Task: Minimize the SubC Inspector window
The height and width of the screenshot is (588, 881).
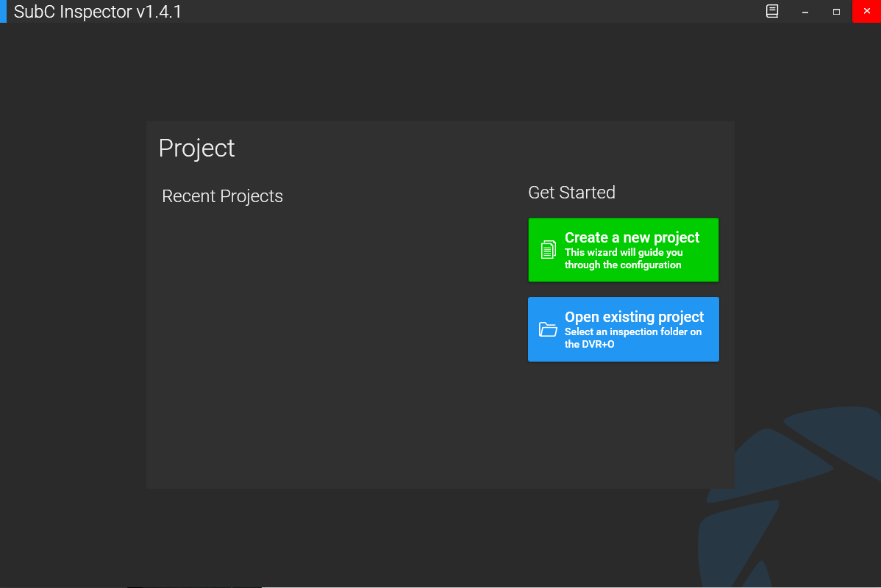Action: pos(805,12)
